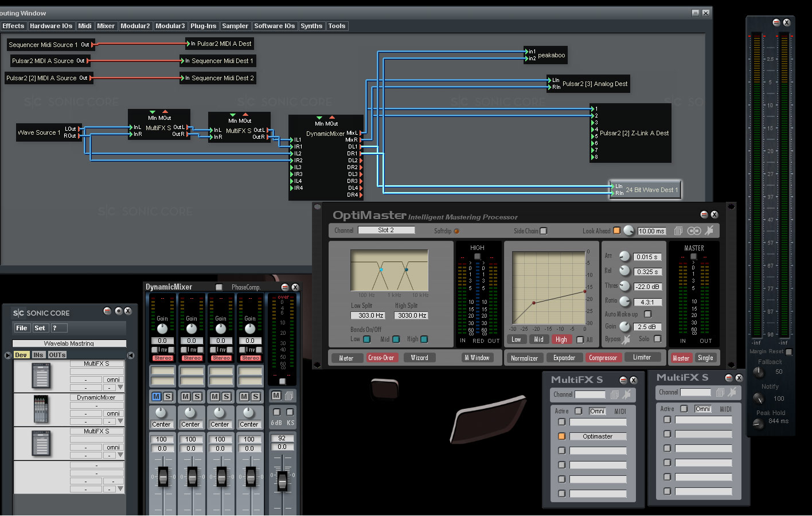This screenshot has width=812, height=516.
Task: Click the DynamicMixer master presets pages icon
Action: coord(289,396)
